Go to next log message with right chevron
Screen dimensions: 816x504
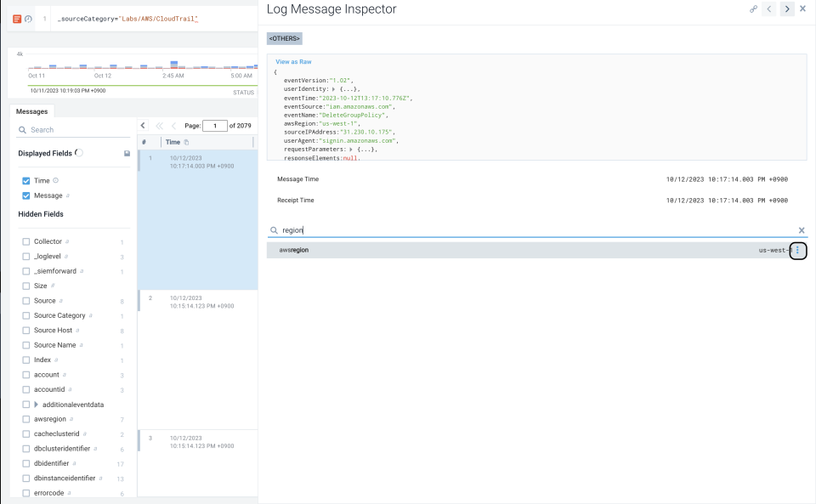pyautogui.click(x=785, y=8)
